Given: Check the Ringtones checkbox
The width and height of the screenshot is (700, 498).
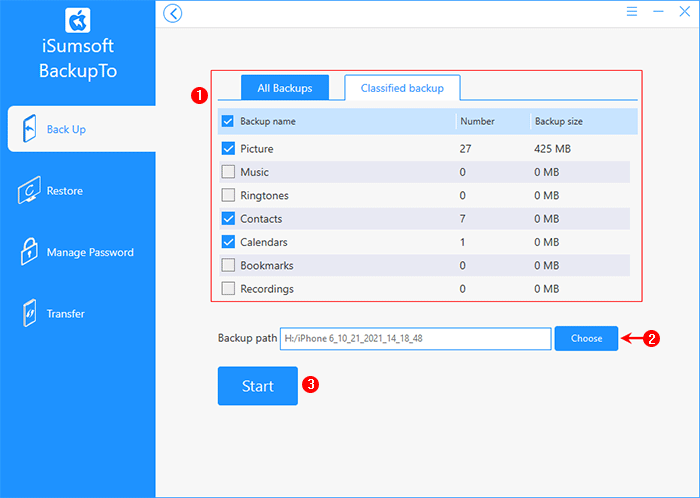Looking at the screenshot, I should [x=228, y=195].
